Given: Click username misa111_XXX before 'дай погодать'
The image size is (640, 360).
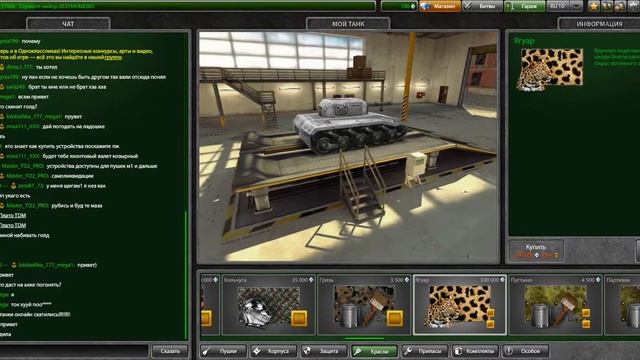Looking at the screenshot, I should tap(23, 127).
